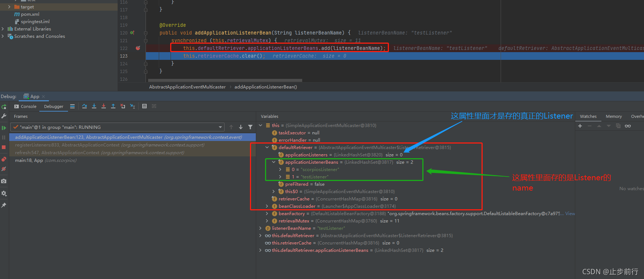Image resolution: width=644 pixels, height=279 pixels.
Task: Expand the listenerBeanName variable
Action: pos(261,228)
